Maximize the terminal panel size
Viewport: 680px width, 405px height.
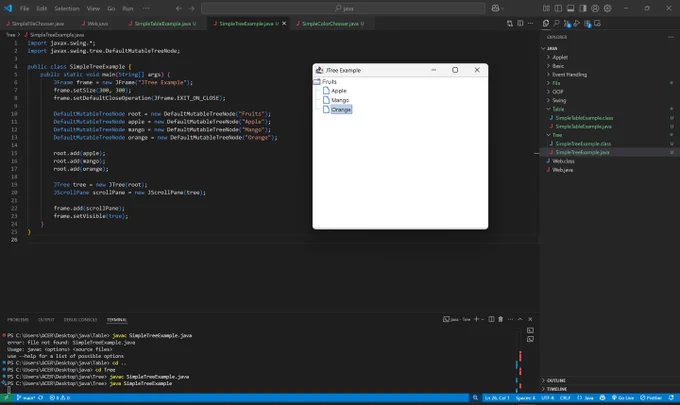pos(520,319)
